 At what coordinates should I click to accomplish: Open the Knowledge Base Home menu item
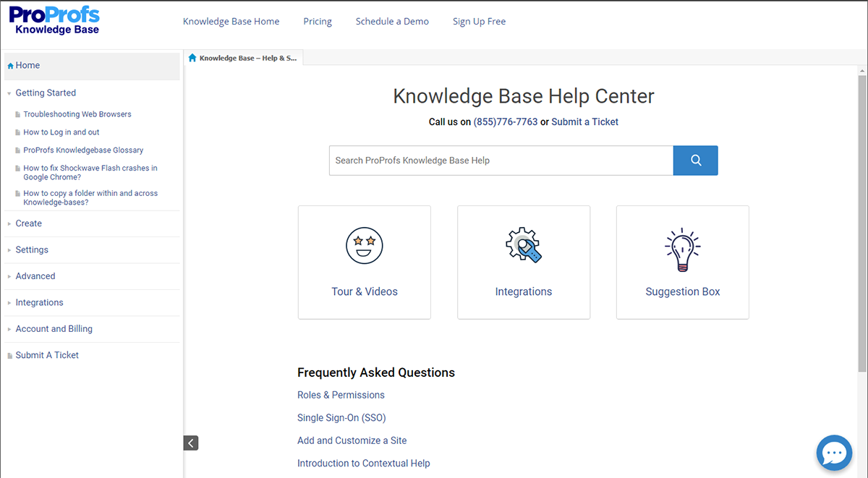(x=231, y=21)
